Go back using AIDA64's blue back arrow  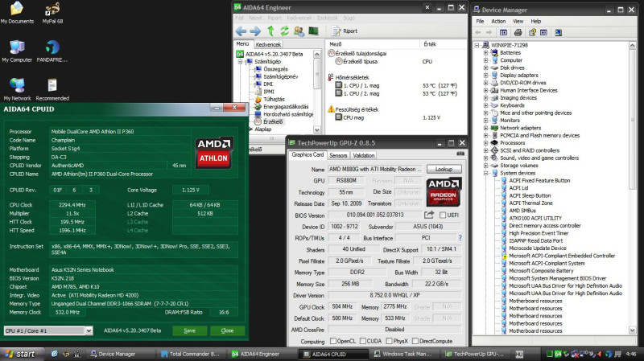click(241, 31)
